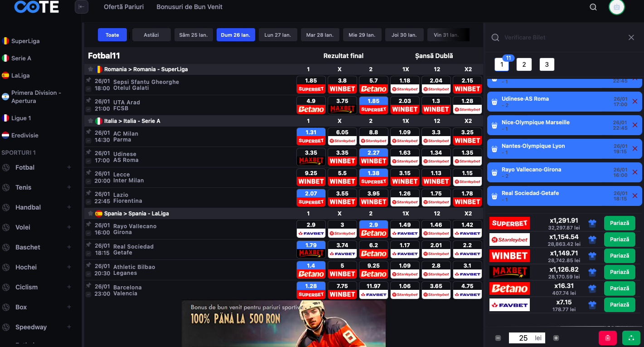This screenshot has height=347, width=644.
Task: Click shirt icon in Betano row
Action: [x=592, y=288]
